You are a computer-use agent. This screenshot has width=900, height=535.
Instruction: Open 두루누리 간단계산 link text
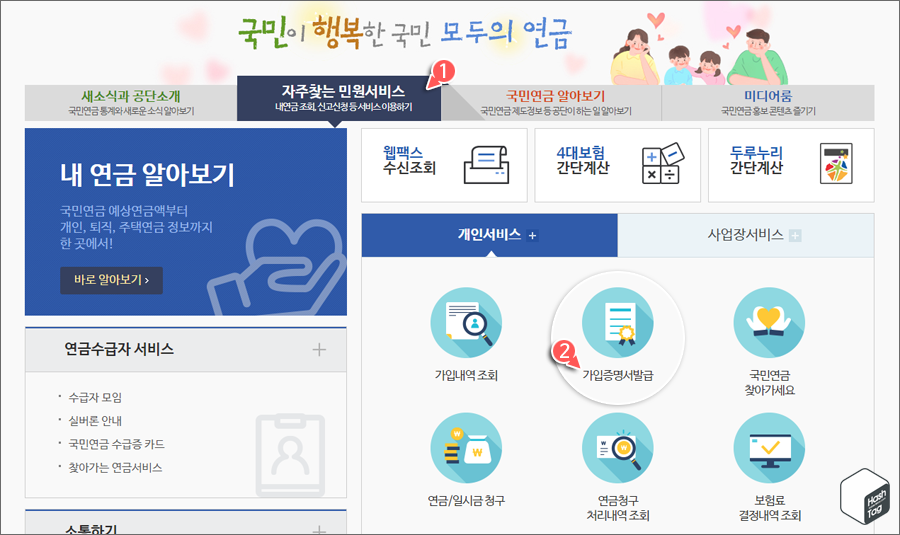(x=757, y=160)
